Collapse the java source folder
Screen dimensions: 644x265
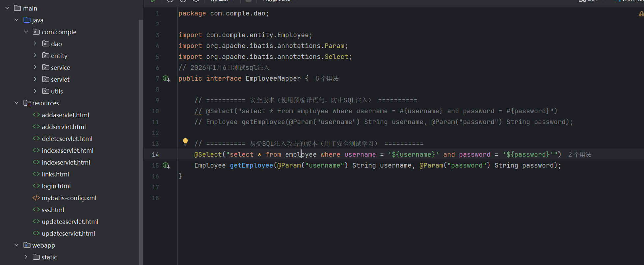point(16,20)
